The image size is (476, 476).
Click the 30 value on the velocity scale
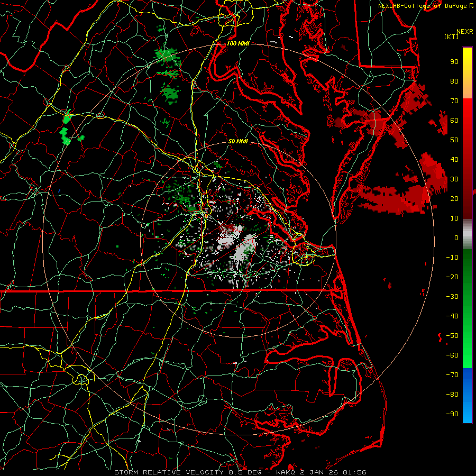point(454,179)
